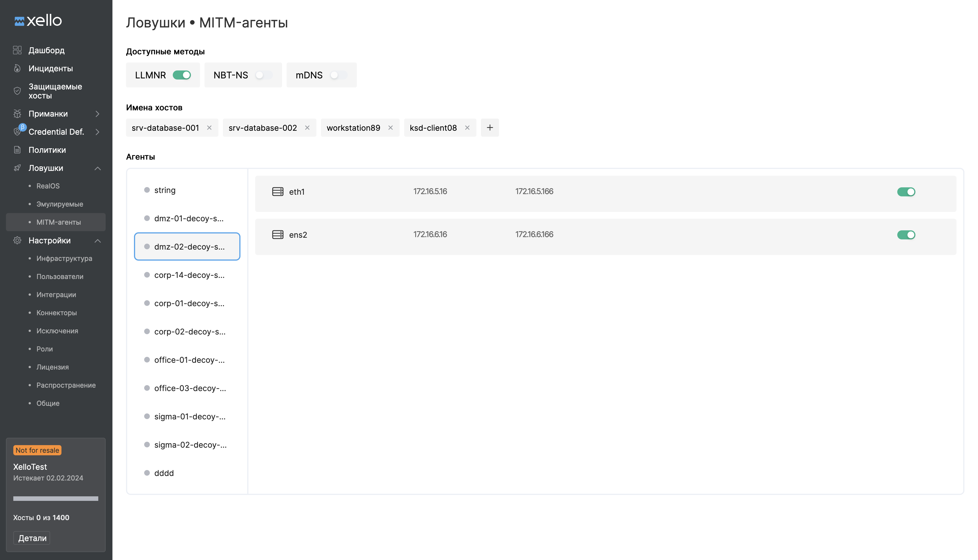Collapse the Настройки section chevron
978x560 pixels.
(x=97, y=241)
